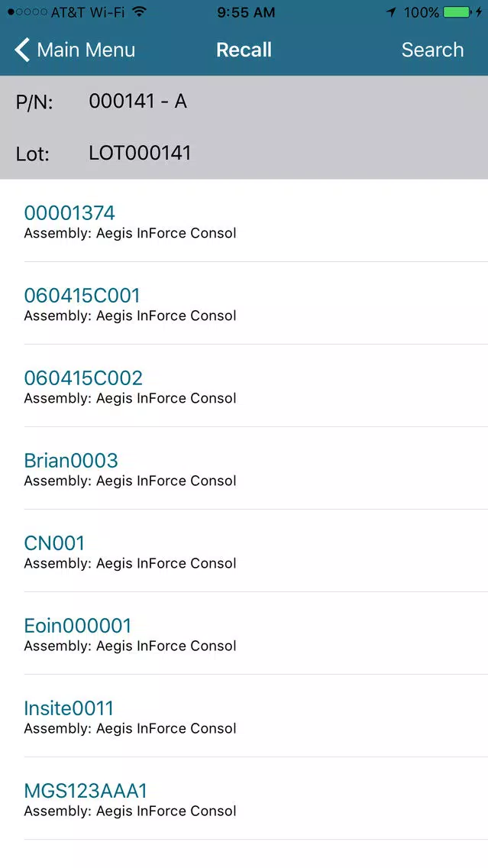Tap the location services arrow icon

(x=392, y=11)
